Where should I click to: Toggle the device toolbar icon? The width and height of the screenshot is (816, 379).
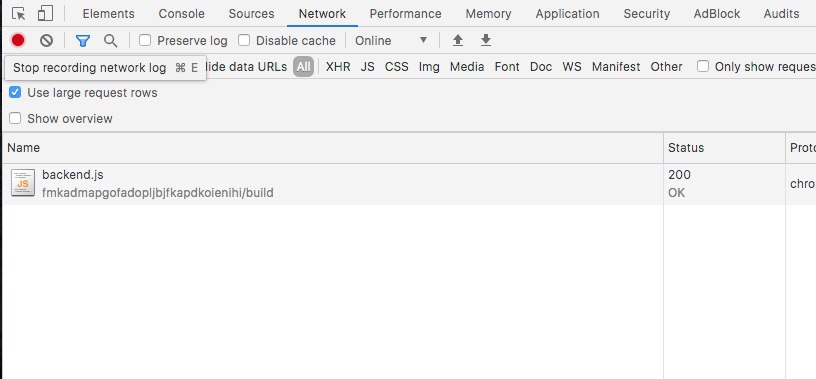[45, 14]
